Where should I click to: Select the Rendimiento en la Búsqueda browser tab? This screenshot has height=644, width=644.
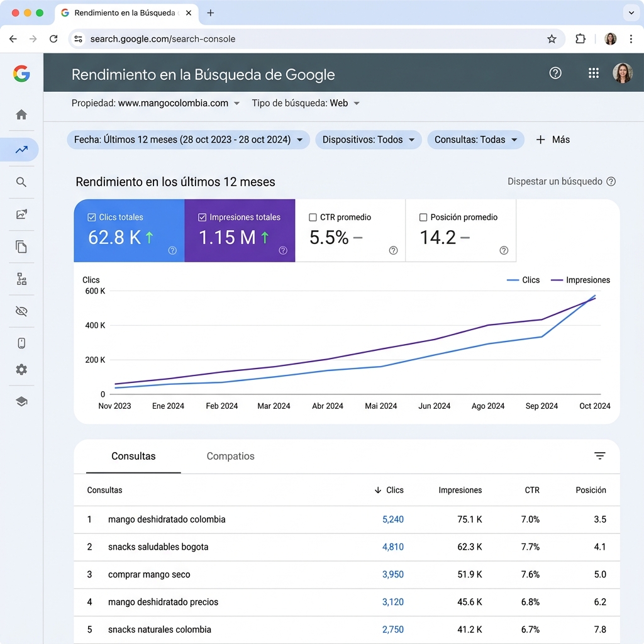pos(126,13)
